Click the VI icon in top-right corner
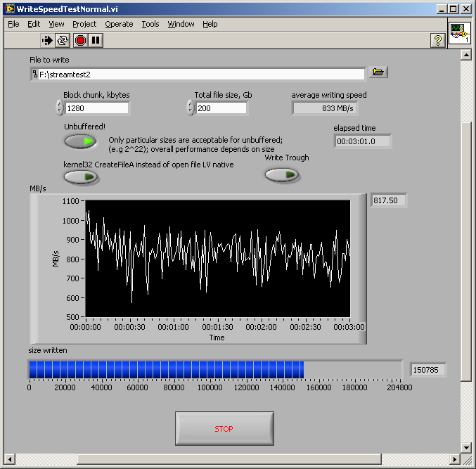This screenshot has width=476, height=469. 459,34
